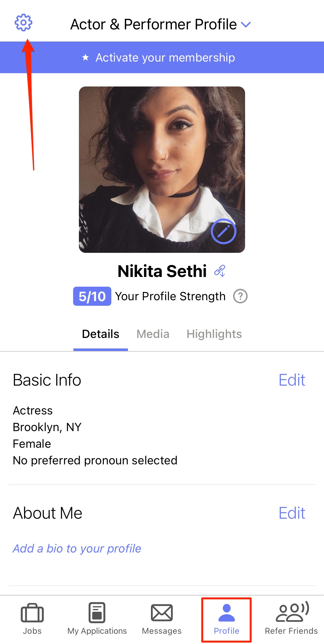Edit the Basic Info section
324x644 pixels.
point(292,380)
